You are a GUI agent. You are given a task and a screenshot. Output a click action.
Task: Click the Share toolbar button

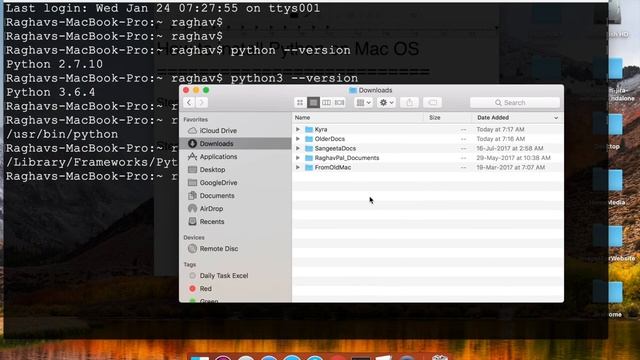point(409,102)
